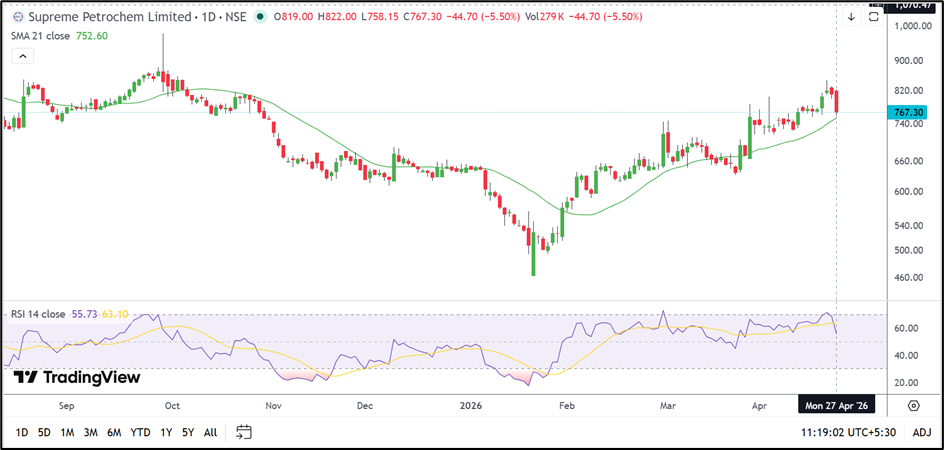Switch to the 1M range
This screenshot has height=450, width=944.
coord(67,432)
